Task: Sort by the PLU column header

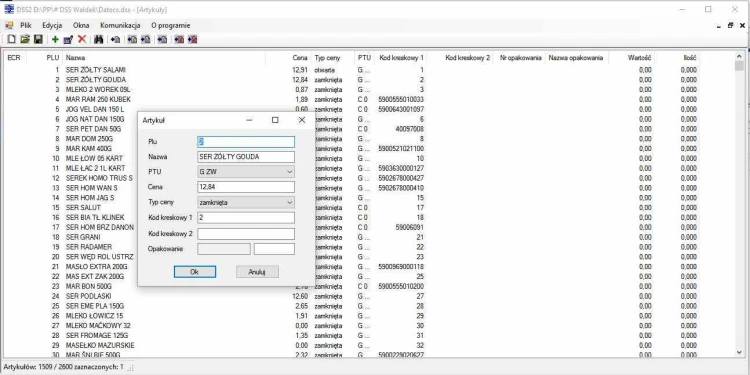Action: pos(44,58)
